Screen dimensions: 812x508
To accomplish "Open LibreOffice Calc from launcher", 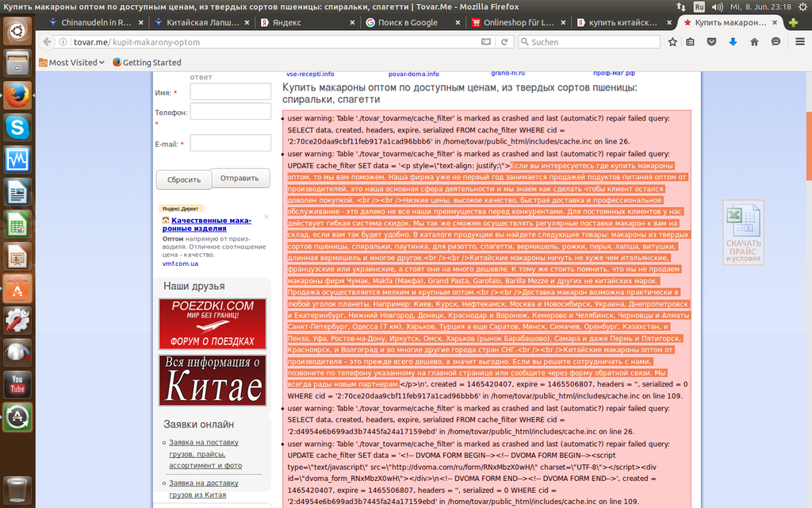I will tap(17, 225).
